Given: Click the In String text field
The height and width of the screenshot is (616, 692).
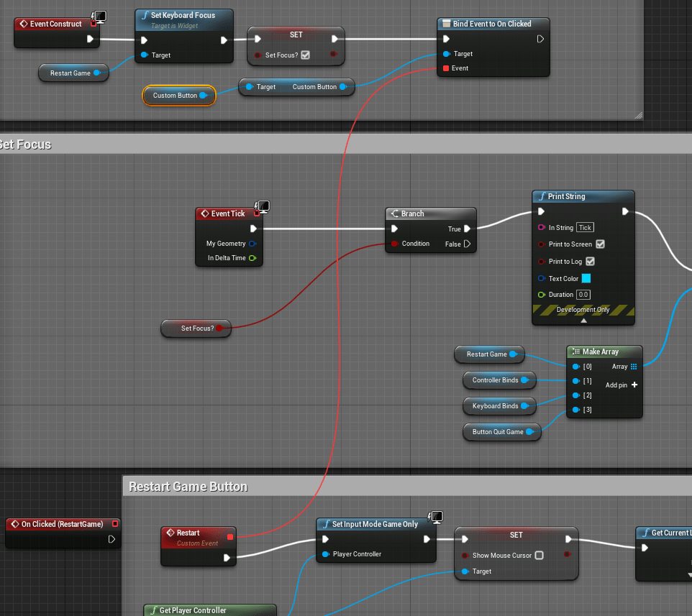Looking at the screenshot, I should point(585,228).
